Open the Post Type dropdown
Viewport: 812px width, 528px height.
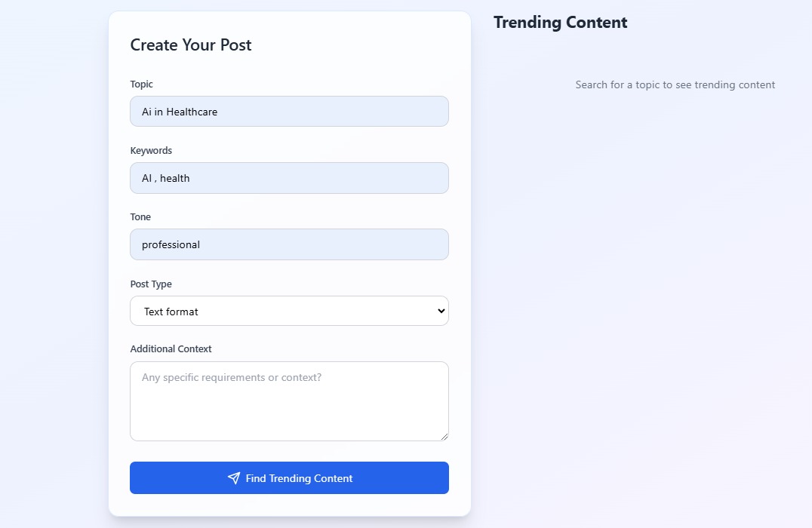(x=289, y=311)
